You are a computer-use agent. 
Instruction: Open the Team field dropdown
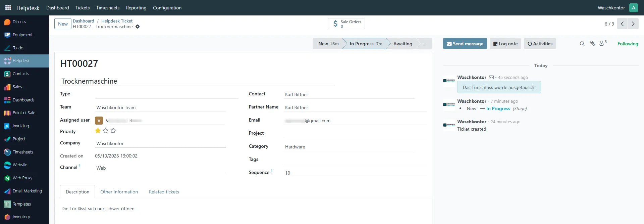[x=161, y=107]
